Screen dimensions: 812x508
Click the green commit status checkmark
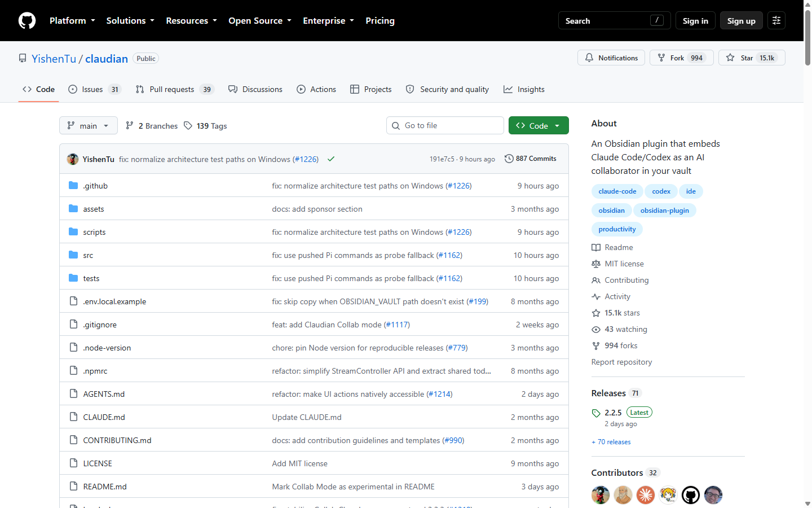pos(331,159)
